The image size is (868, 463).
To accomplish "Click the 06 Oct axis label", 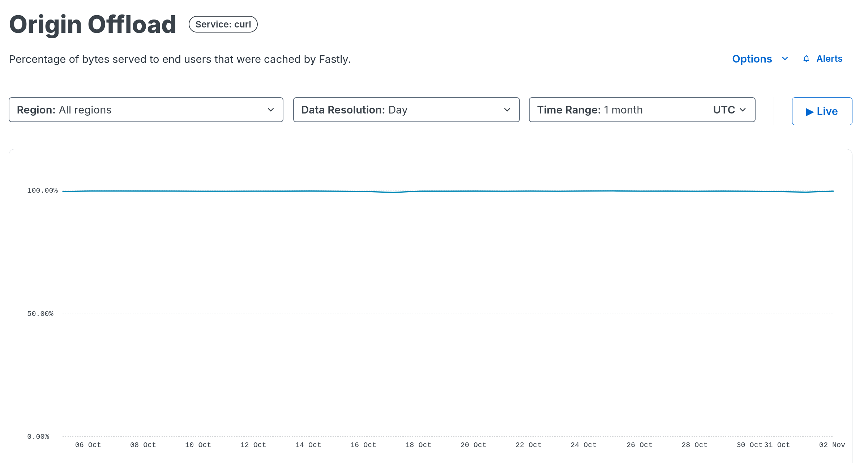I will pos(88,445).
